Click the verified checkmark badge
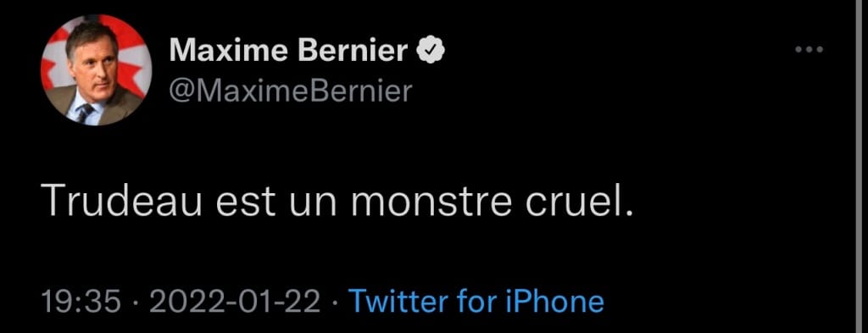The width and height of the screenshot is (868, 333). point(431,51)
